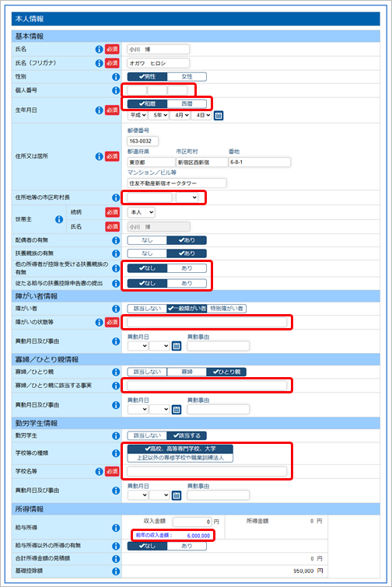The image size is (392, 587).
Task: Click info icon for 合計所得金額の見積額
Action: 116,558
